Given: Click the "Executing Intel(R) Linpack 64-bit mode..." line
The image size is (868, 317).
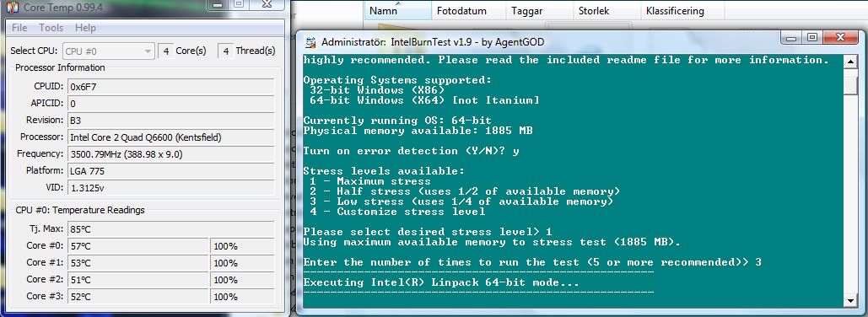Looking at the screenshot, I should 440,282.
